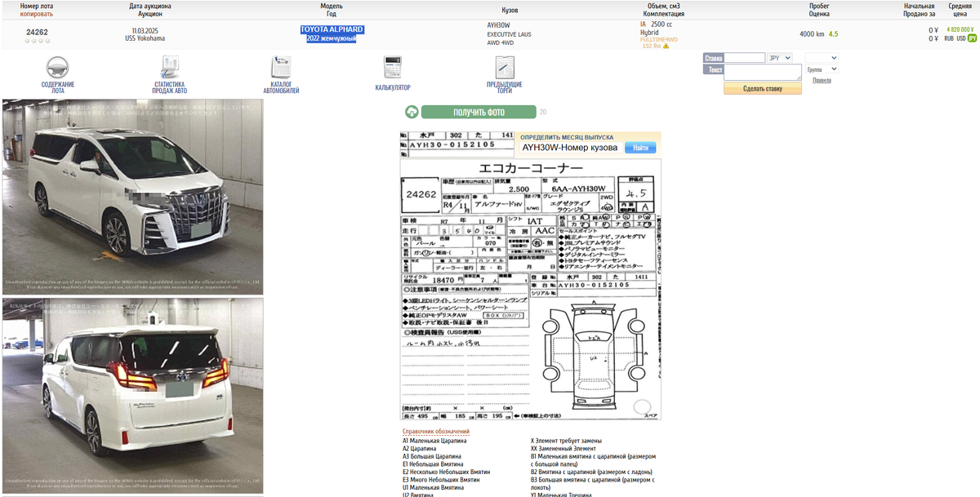Screen dimensions: 980x497
Task: Click E3 Много Небольших Вмятин legend entry
Action: (x=441, y=480)
